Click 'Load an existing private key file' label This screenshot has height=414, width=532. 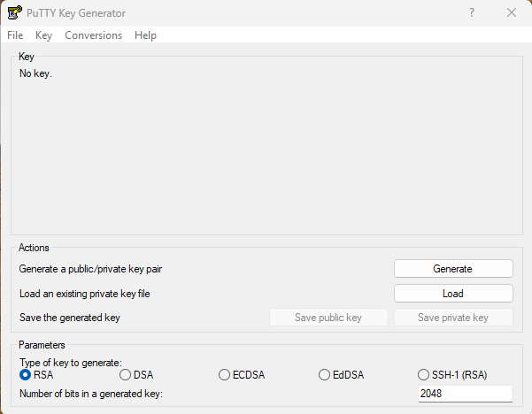coord(84,294)
